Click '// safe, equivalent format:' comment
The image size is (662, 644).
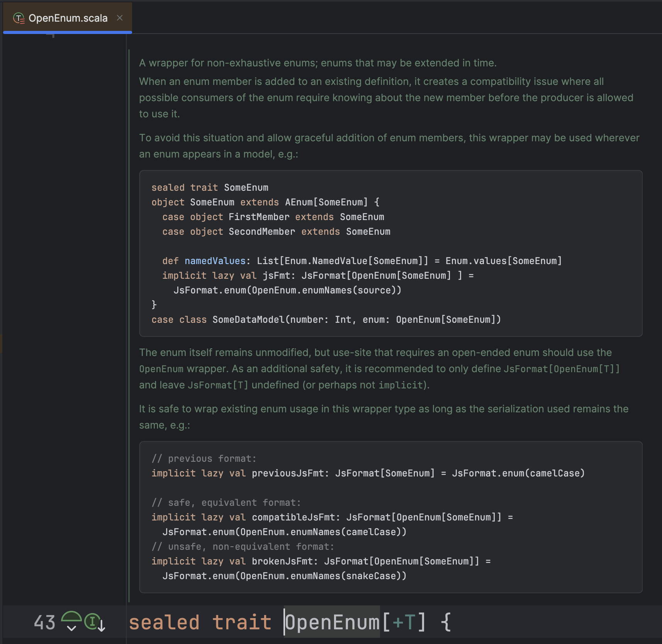pyautogui.click(x=226, y=503)
